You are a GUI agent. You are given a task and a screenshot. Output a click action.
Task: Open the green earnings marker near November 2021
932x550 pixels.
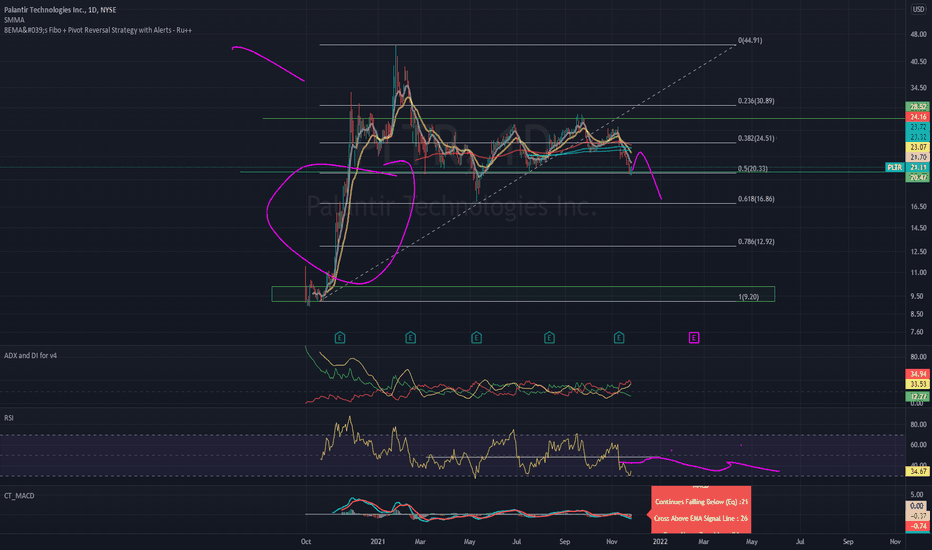(x=619, y=338)
